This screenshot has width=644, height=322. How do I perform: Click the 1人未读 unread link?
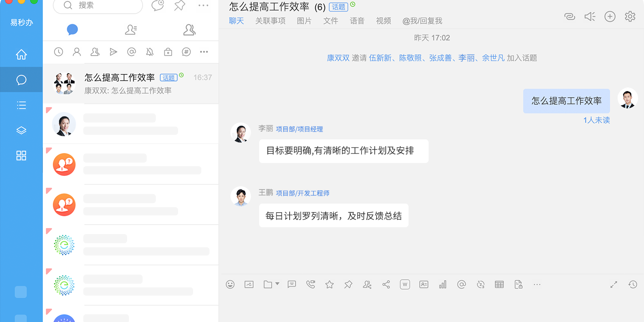coord(596,120)
